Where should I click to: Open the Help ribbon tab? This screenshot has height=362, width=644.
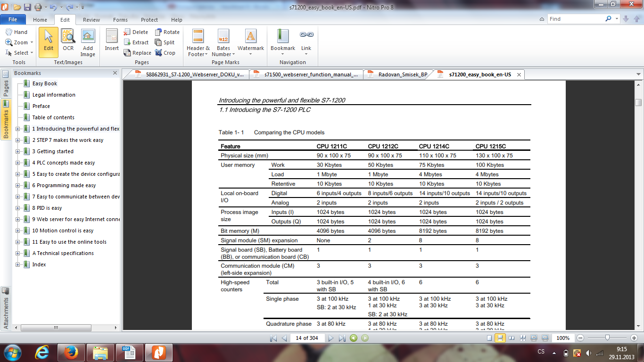(177, 20)
